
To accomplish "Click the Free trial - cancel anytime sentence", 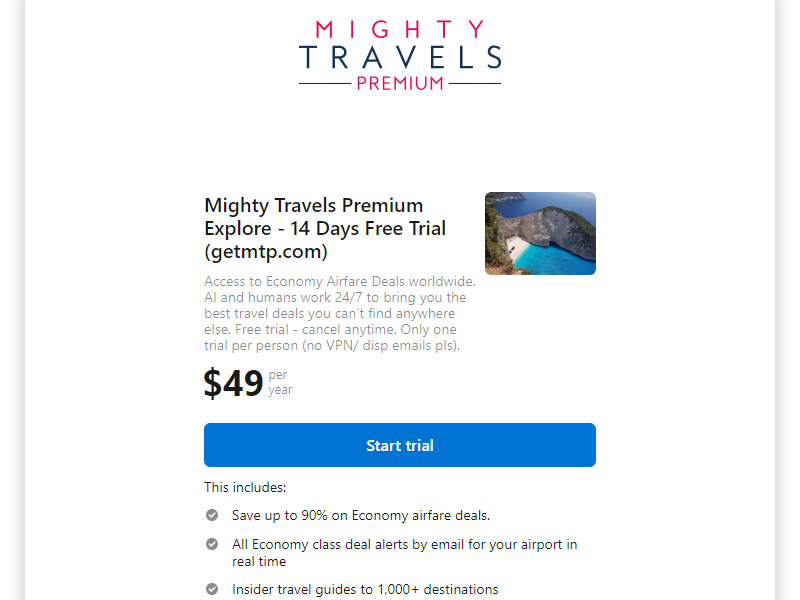I will pyautogui.click(x=315, y=329).
